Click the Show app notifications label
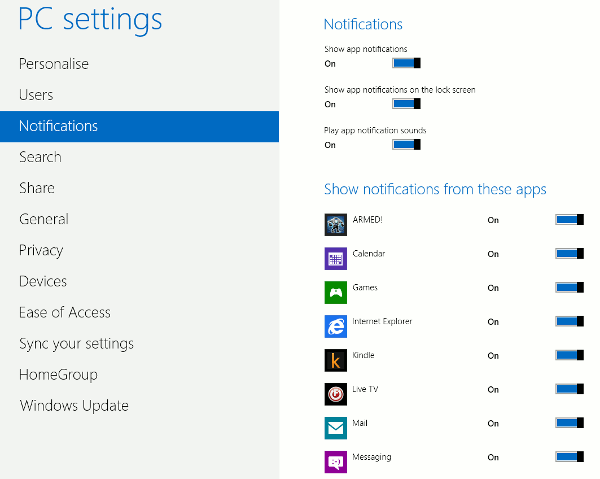Image resolution: width=600 pixels, height=479 pixels. click(365, 49)
